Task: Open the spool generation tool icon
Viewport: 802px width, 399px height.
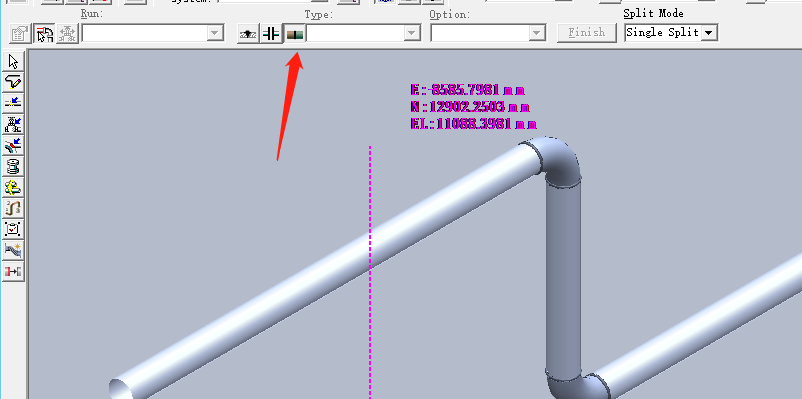Action: point(13,166)
